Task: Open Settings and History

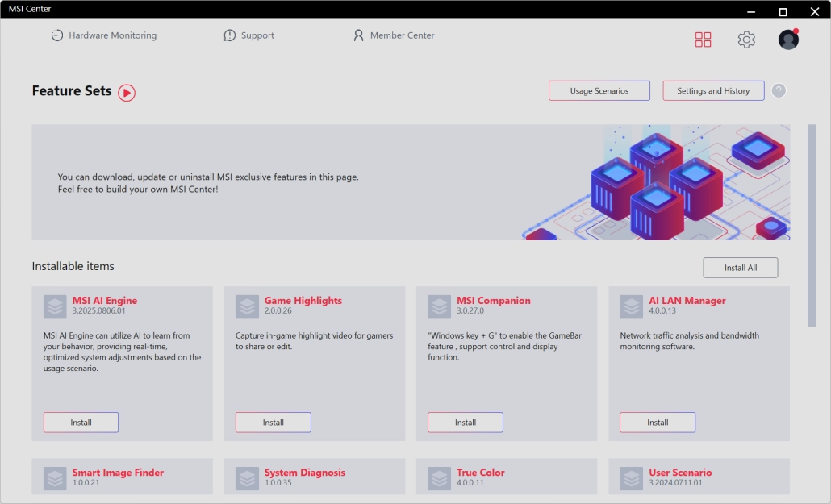Action: pyautogui.click(x=713, y=90)
